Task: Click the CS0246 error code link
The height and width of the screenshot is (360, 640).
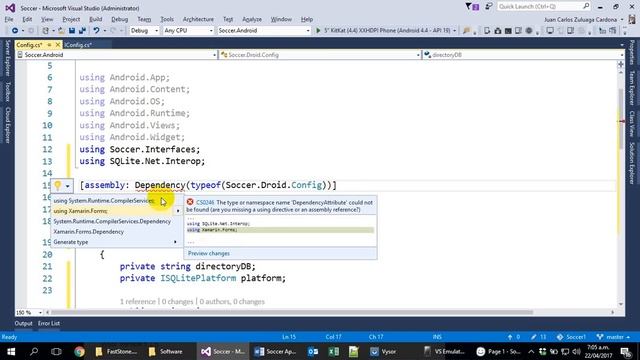Action: (x=205, y=202)
